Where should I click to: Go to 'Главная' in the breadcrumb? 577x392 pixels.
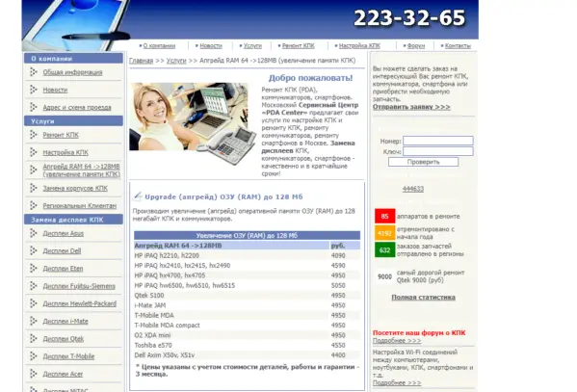pyautogui.click(x=141, y=61)
